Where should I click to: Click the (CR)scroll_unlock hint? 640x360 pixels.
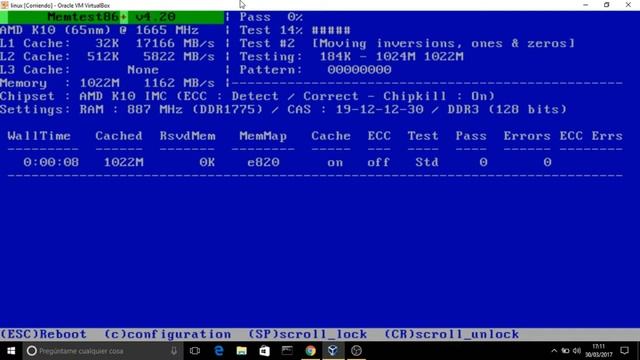(x=451, y=334)
